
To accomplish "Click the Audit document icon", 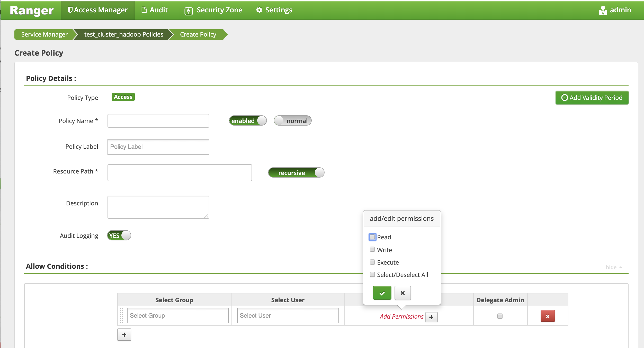I will [x=144, y=10].
